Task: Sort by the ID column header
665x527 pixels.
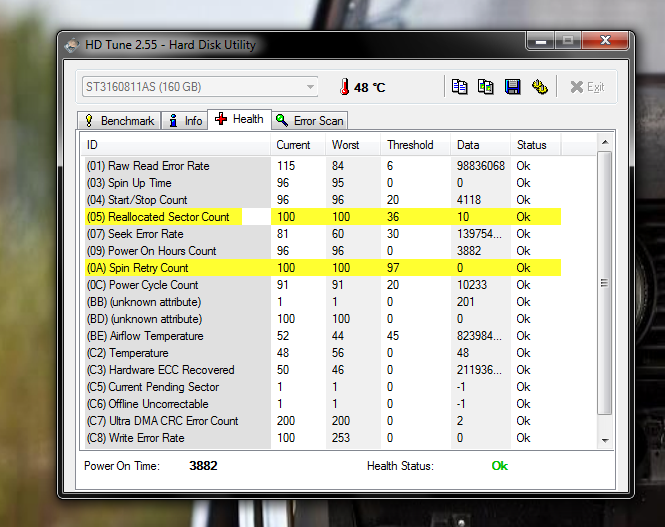Action: [176, 145]
